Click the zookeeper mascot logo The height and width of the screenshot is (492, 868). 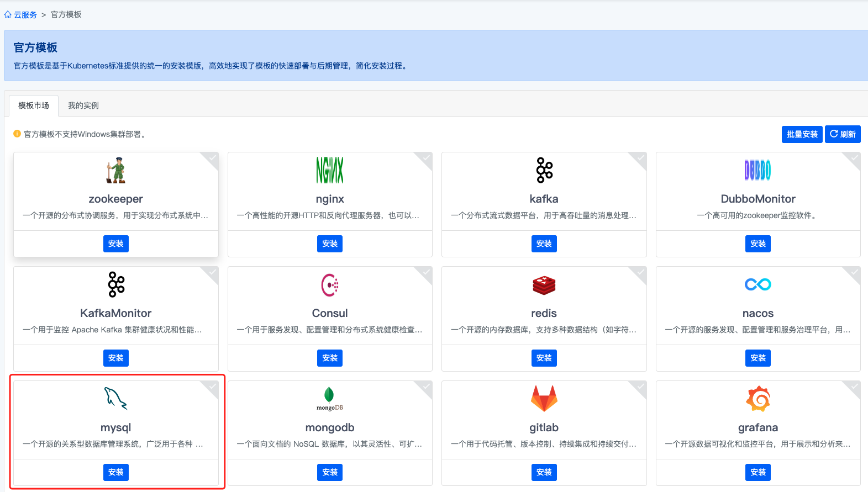pos(116,170)
